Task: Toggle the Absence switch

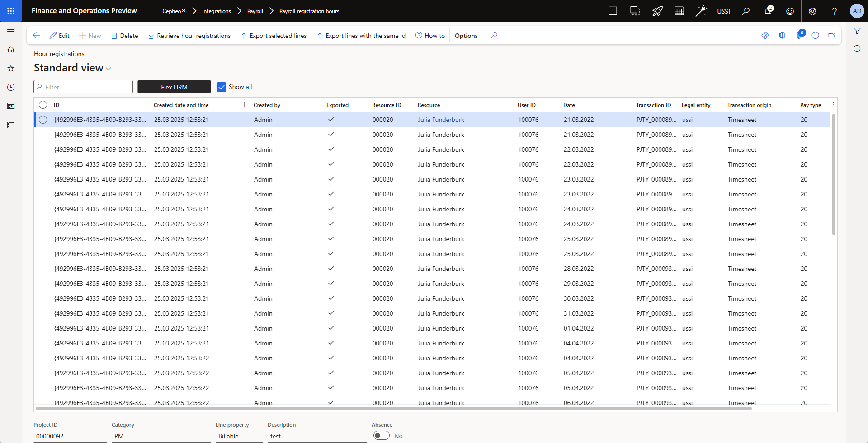Action: click(381, 435)
